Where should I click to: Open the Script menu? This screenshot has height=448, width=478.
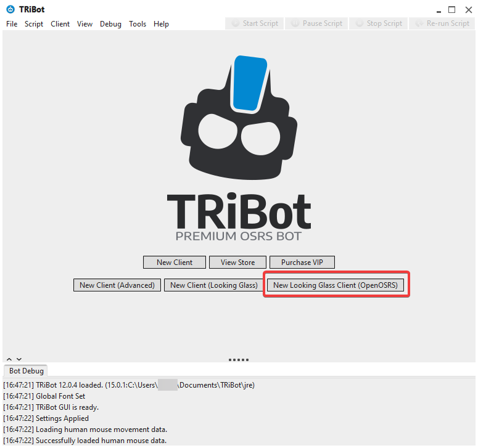pyautogui.click(x=34, y=24)
